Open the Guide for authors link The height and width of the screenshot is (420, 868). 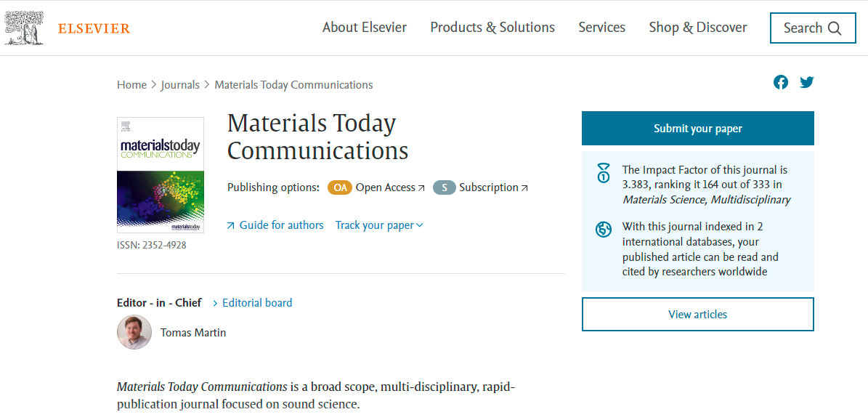point(280,225)
